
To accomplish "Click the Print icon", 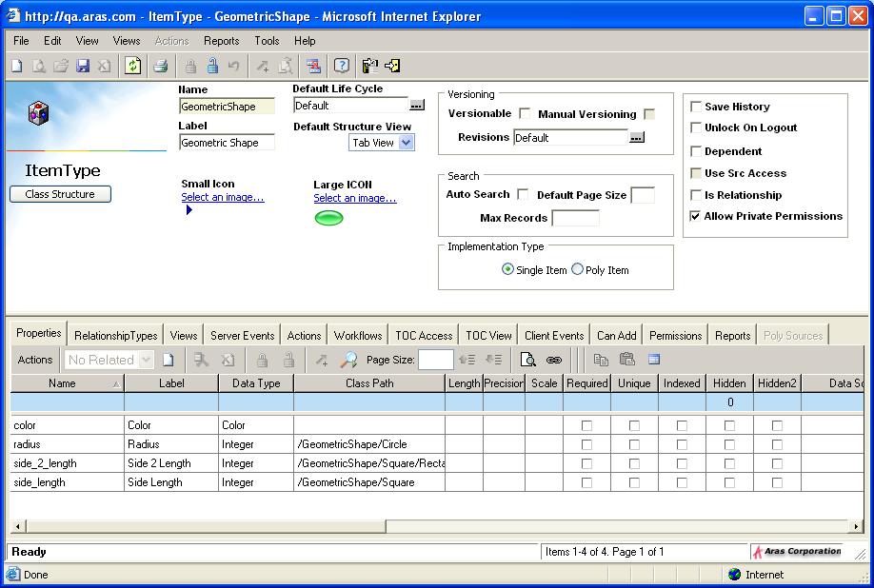I will [161, 67].
